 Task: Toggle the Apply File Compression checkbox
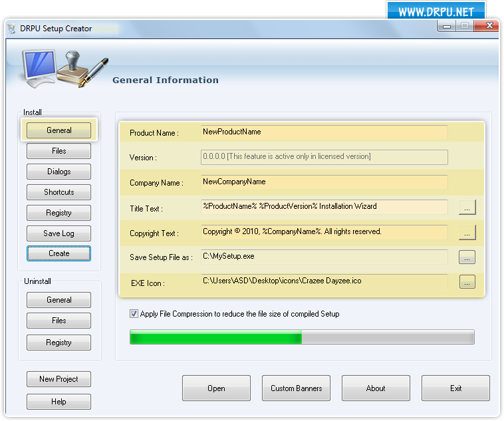click(134, 314)
